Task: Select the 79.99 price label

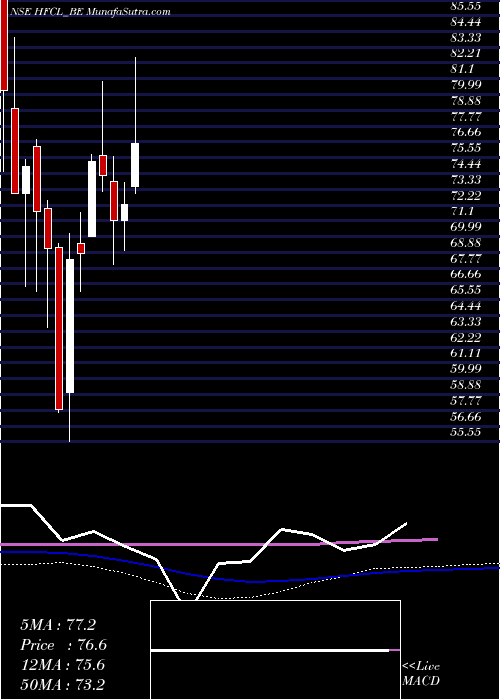Action: [466, 85]
